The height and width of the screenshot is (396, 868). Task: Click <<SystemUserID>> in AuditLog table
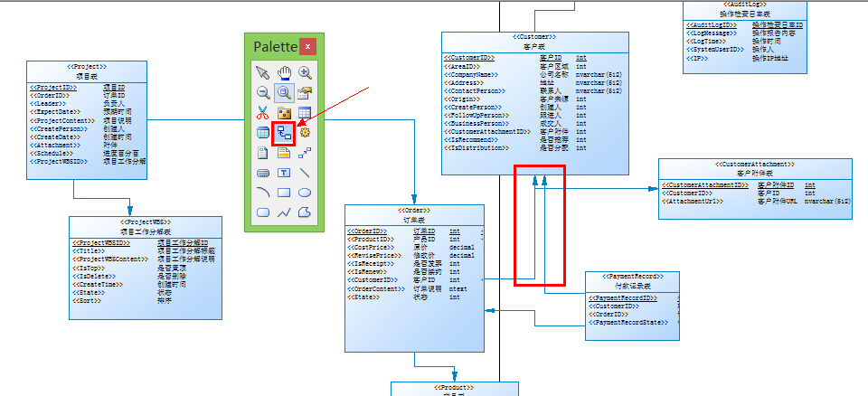tap(716, 50)
